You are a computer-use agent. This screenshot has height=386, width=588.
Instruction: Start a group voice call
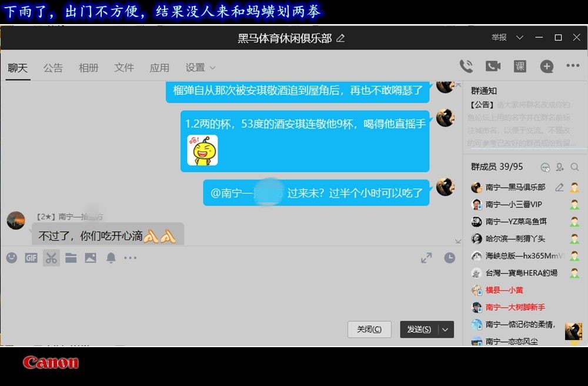(466, 66)
